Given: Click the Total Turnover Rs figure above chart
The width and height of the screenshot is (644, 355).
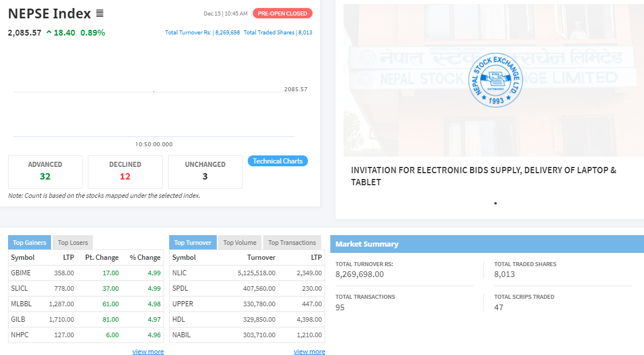Looking at the screenshot, I should coord(202,33).
